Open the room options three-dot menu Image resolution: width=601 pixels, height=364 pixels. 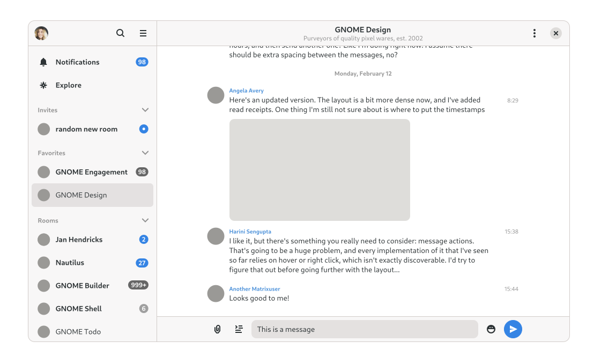pyautogui.click(x=535, y=33)
